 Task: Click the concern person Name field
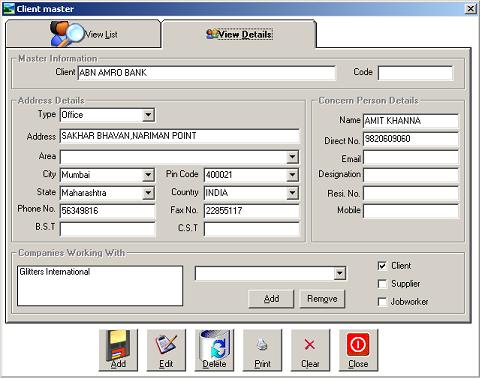point(411,121)
